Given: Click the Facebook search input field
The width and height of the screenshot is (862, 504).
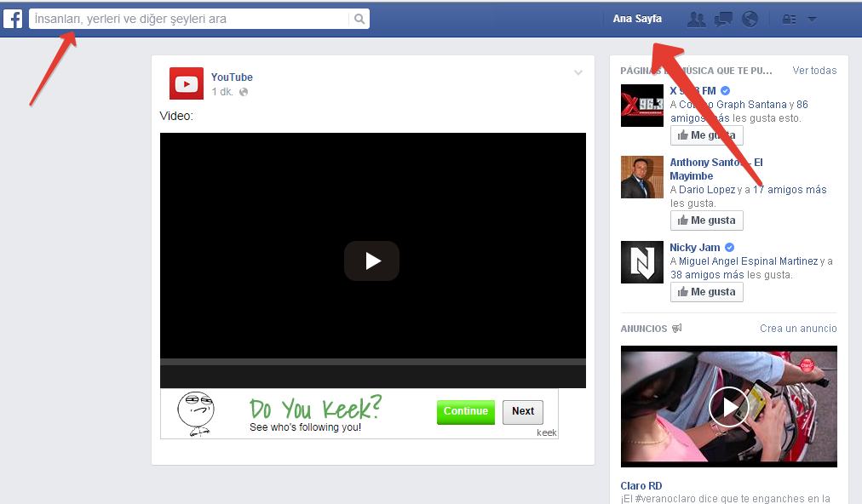Looking at the screenshot, I should click(189, 19).
